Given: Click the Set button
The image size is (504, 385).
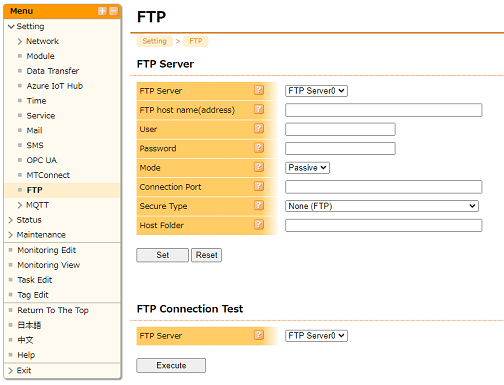Looking at the screenshot, I should pyautogui.click(x=162, y=255).
